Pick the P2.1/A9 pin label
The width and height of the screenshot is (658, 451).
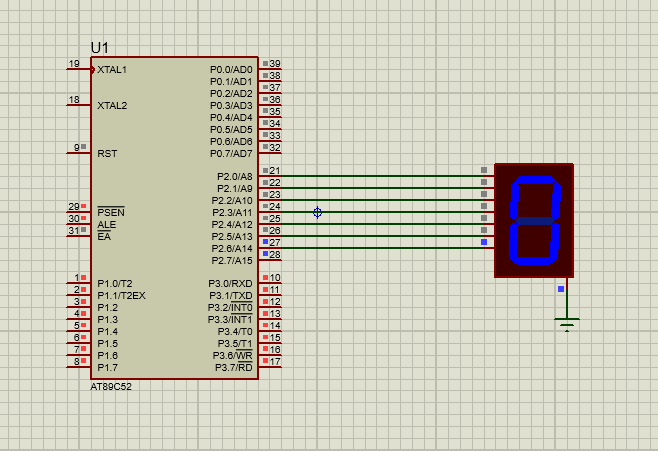[x=235, y=189]
